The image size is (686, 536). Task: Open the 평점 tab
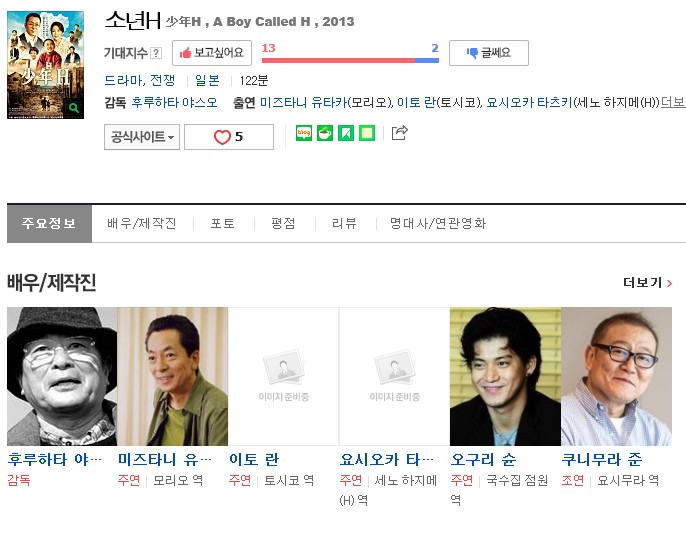coord(283,223)
